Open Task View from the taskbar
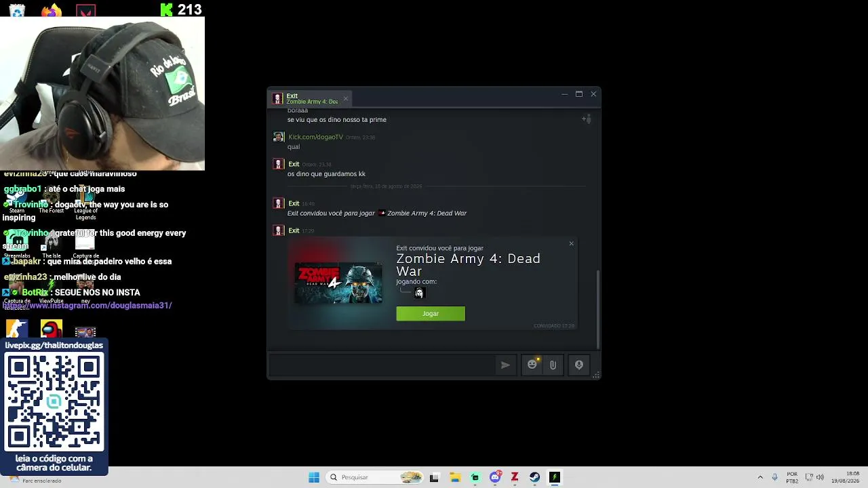This screenshot has height=488, width=868. (434, 477)
